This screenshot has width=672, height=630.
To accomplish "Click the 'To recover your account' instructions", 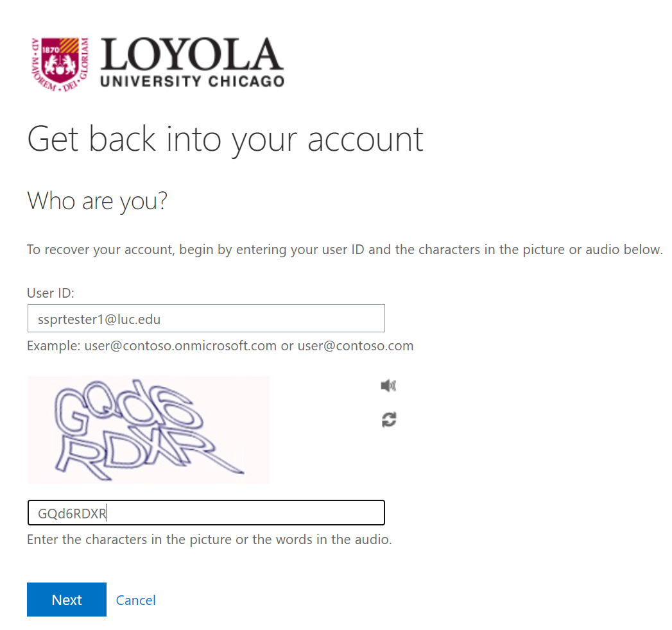I will (x=344, y=250).
